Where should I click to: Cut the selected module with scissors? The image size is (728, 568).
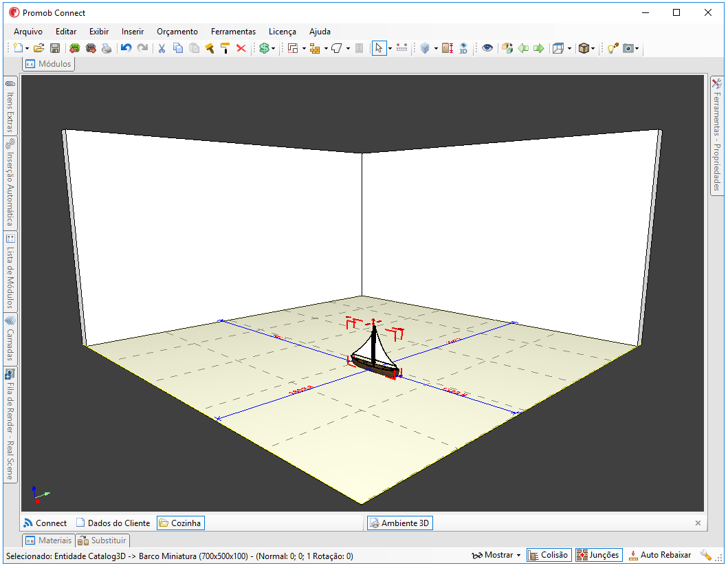(162, 48)
